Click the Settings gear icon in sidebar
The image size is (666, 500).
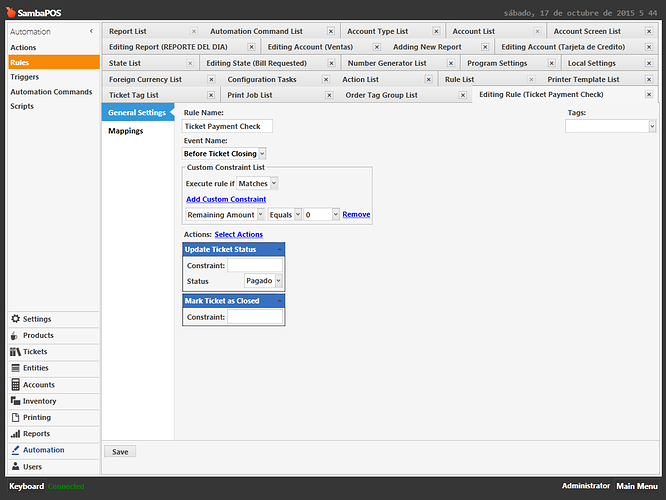tap(15, 319)
